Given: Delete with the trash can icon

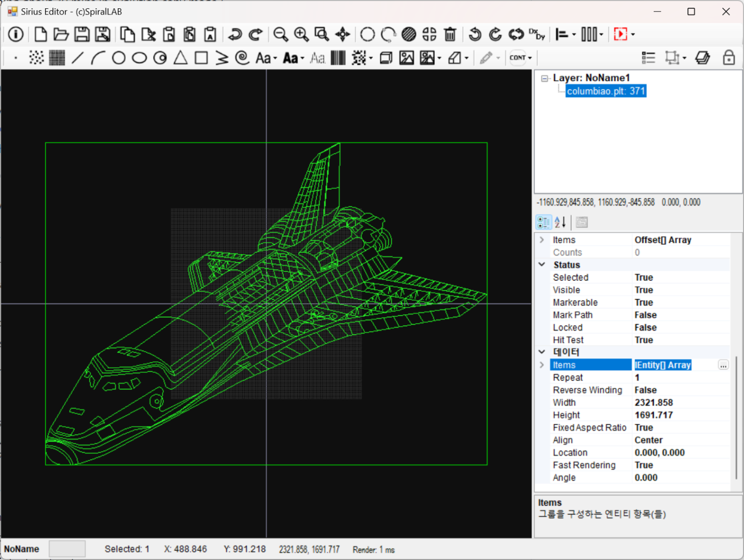Looking at the screenshot, I should (450, 34).
